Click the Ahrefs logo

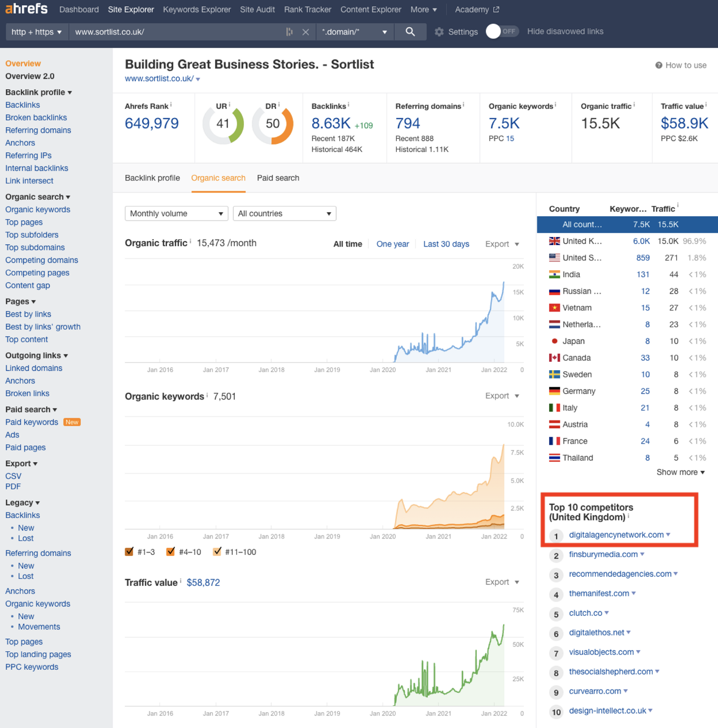pos(27,8)
